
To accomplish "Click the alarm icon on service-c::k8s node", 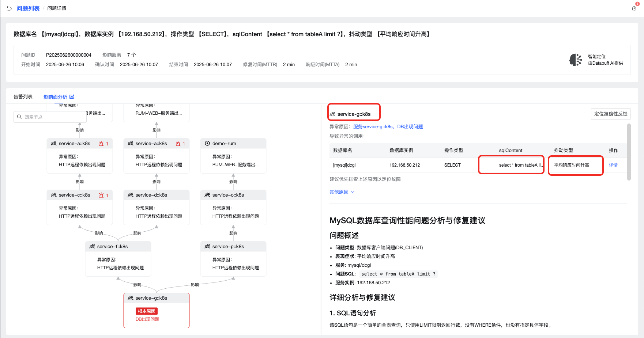I will click(x=101, y=195).
